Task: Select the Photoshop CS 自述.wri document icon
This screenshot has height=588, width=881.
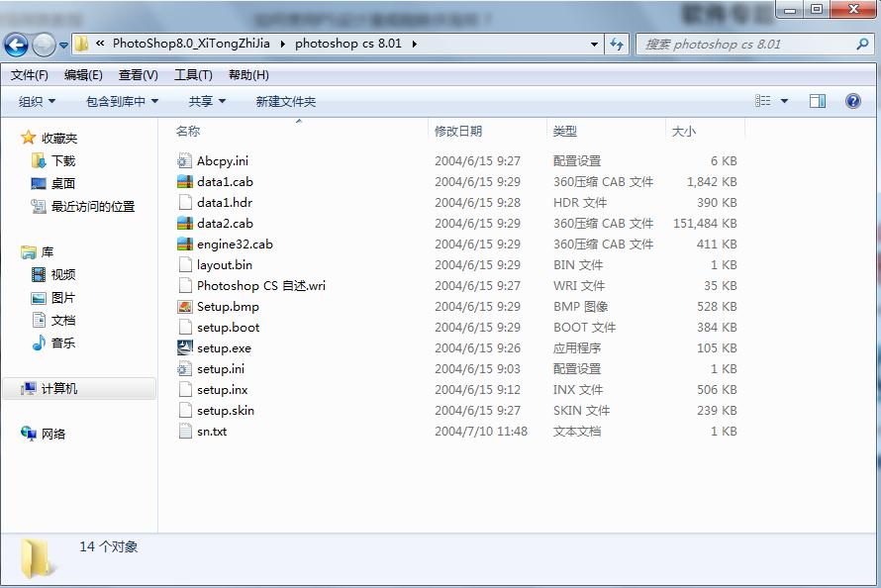Action: click(183, 285)
